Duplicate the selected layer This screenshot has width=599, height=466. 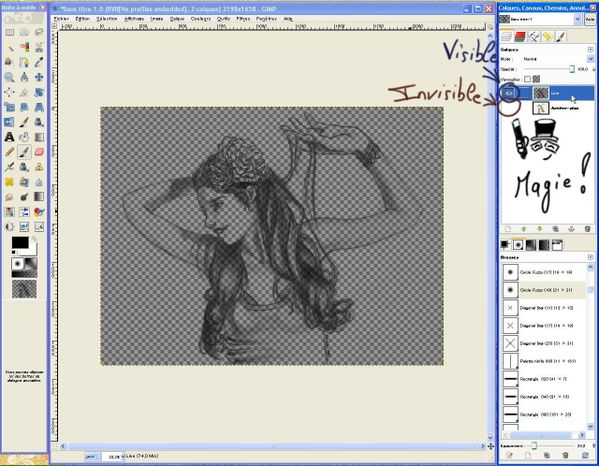point(555,229)
